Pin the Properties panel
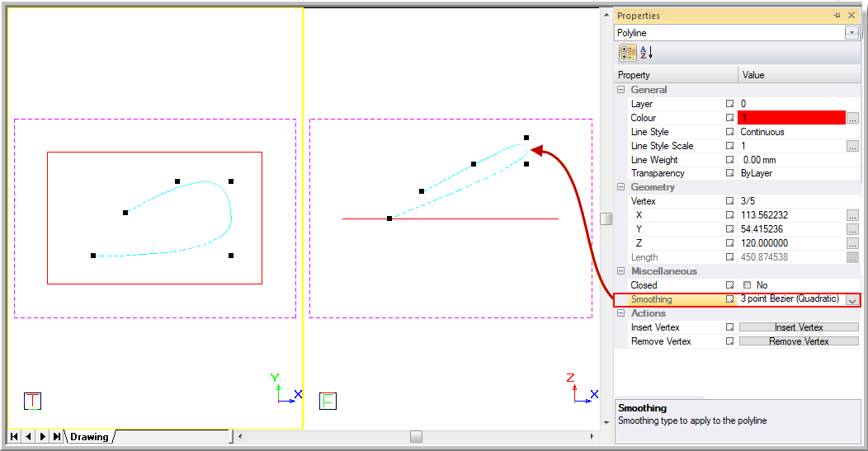 pos(836,16)
